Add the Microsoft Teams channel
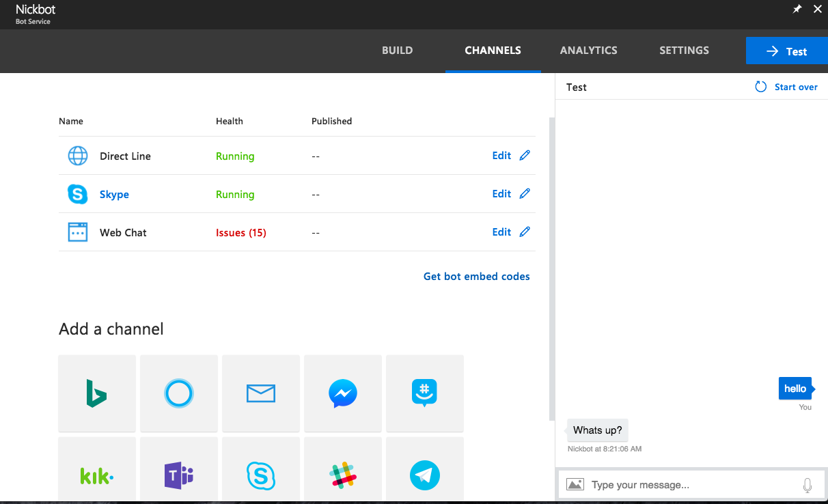Screen dimensions: 828x504 179,471
